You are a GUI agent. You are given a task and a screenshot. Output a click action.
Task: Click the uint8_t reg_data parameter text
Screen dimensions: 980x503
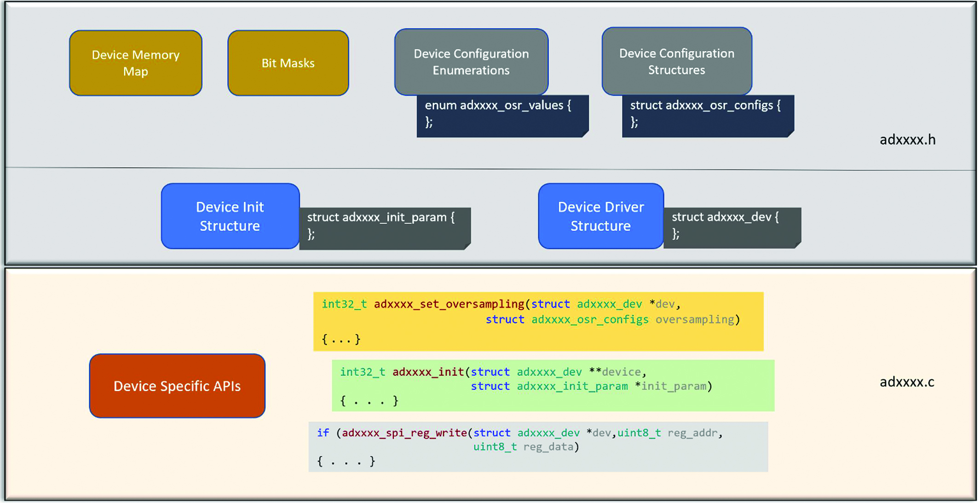coord(526,446)
